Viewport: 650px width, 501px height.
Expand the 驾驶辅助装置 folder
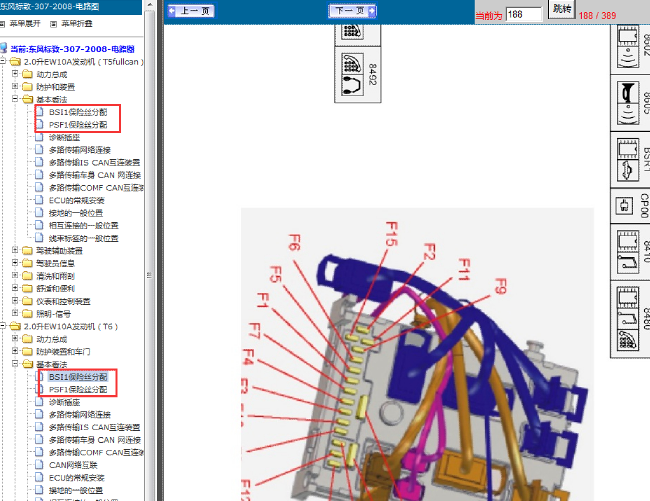(15, 250)
